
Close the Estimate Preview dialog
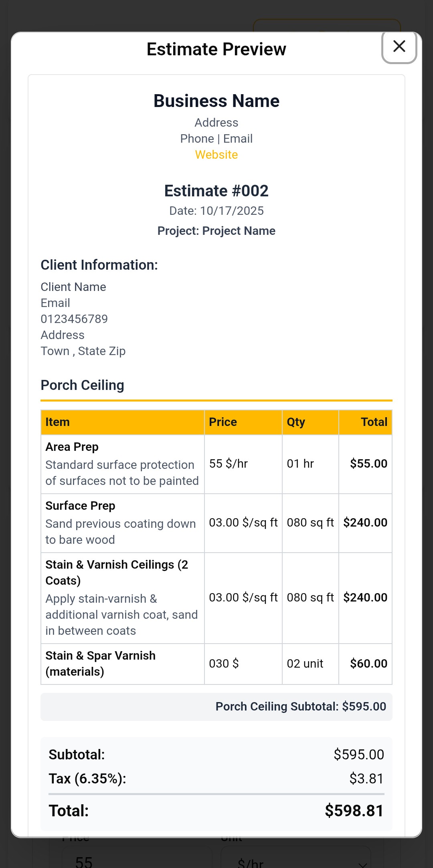point(399,46)
